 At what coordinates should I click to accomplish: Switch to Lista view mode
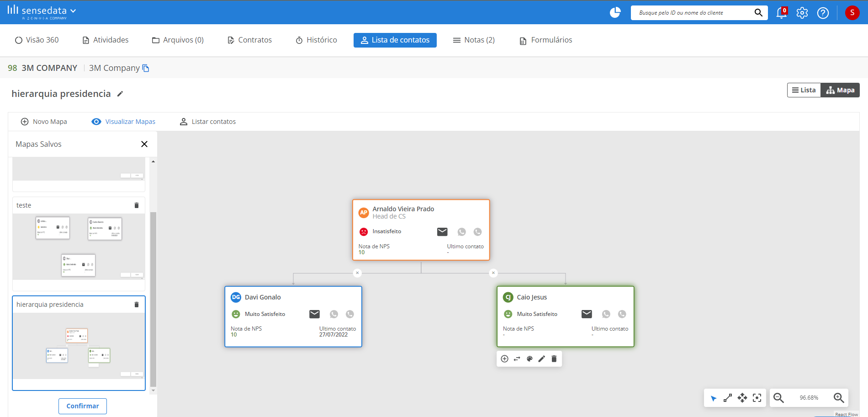pyautogui.click(x=804, y=90)
